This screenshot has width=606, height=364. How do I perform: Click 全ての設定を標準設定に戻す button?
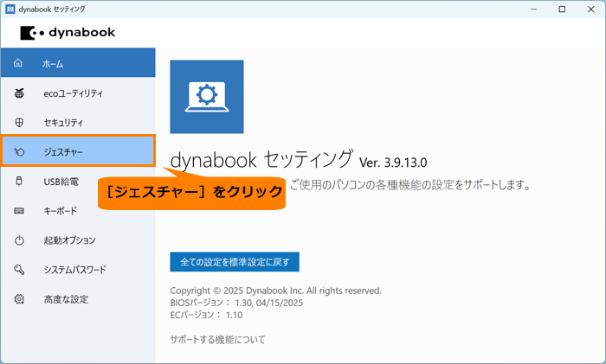pos(235,262)
